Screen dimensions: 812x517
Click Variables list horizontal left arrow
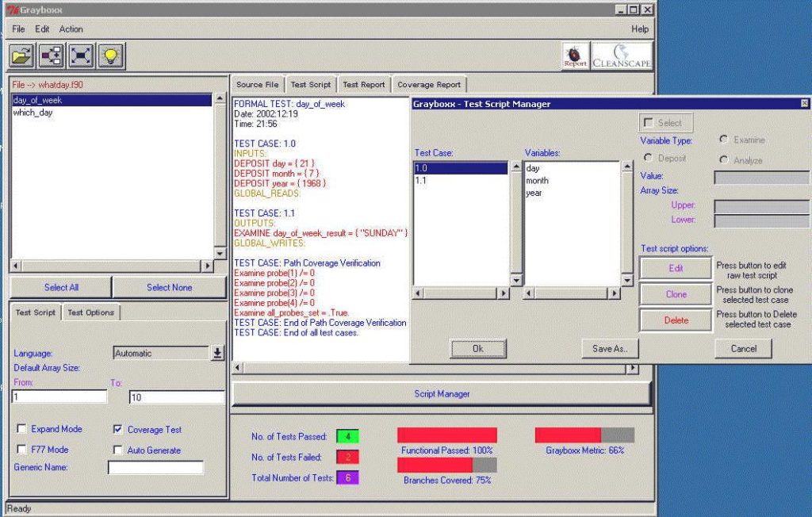(x=529, y=293)
